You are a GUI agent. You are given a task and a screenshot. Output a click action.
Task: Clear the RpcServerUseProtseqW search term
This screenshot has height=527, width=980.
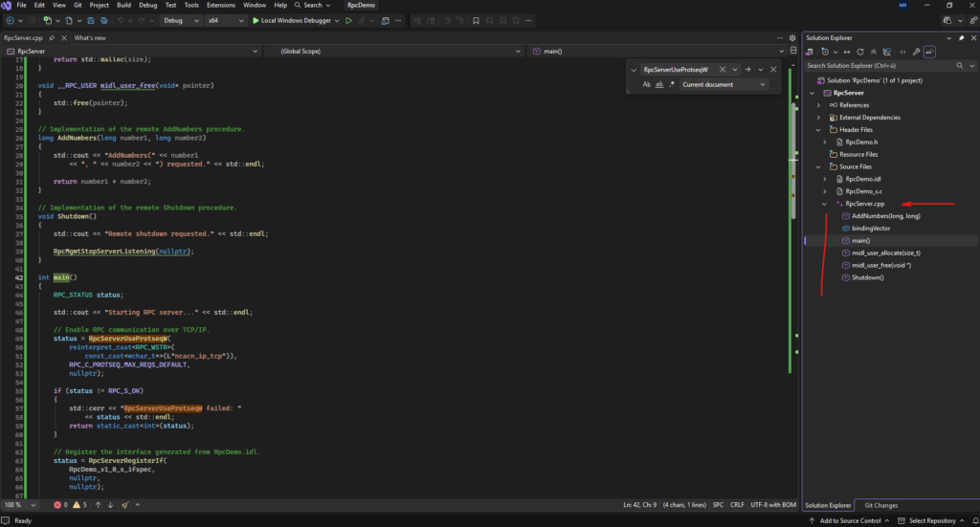point(722,69)
